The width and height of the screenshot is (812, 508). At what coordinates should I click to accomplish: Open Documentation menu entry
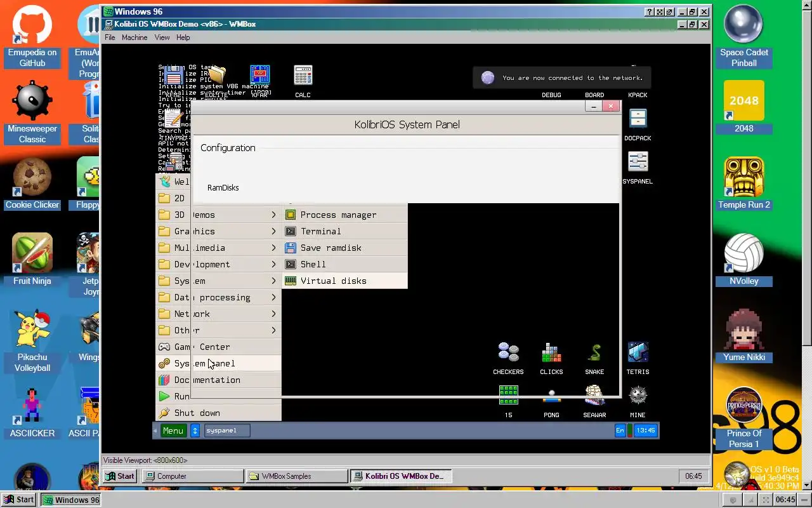[218, 380]
